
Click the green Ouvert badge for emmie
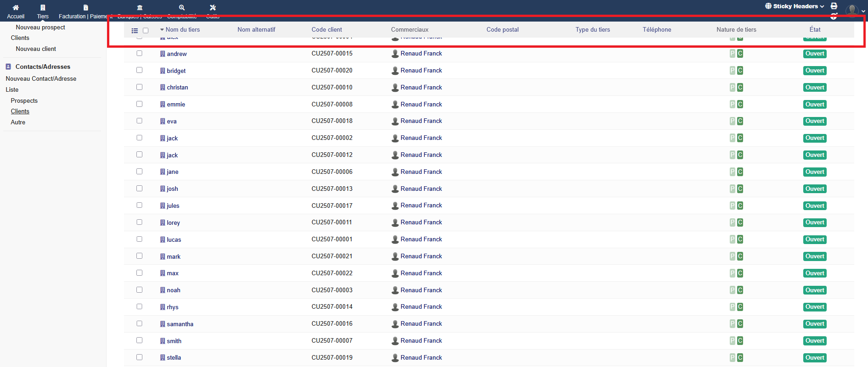point(814,104)
